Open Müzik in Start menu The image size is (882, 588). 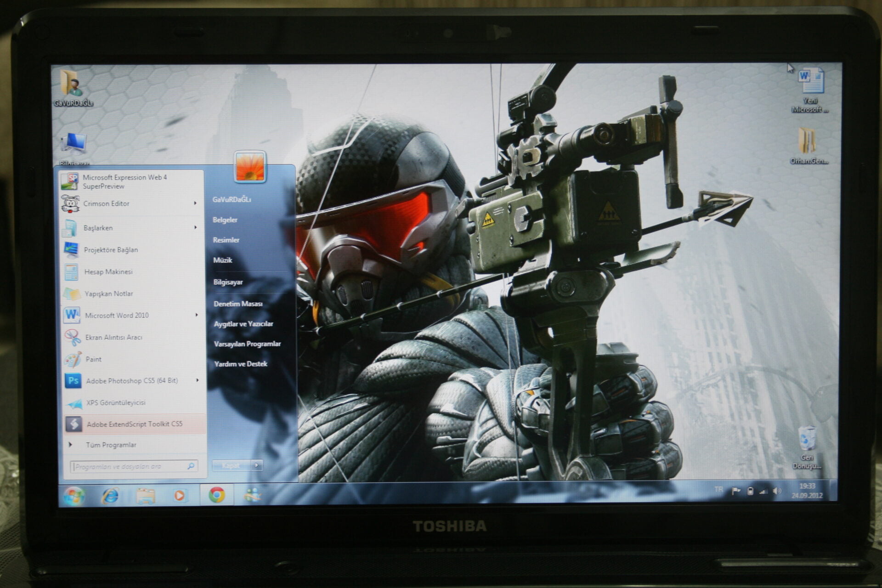[x=223, y=260]
